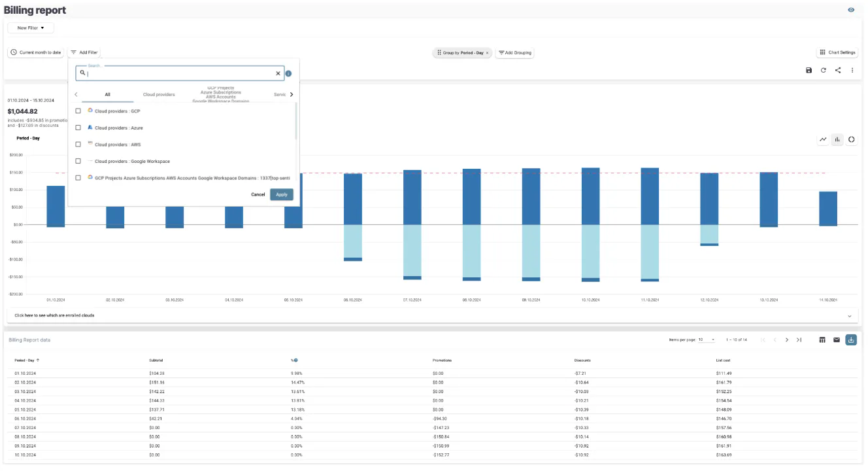Click into the filter Search field

coord(180,73)
